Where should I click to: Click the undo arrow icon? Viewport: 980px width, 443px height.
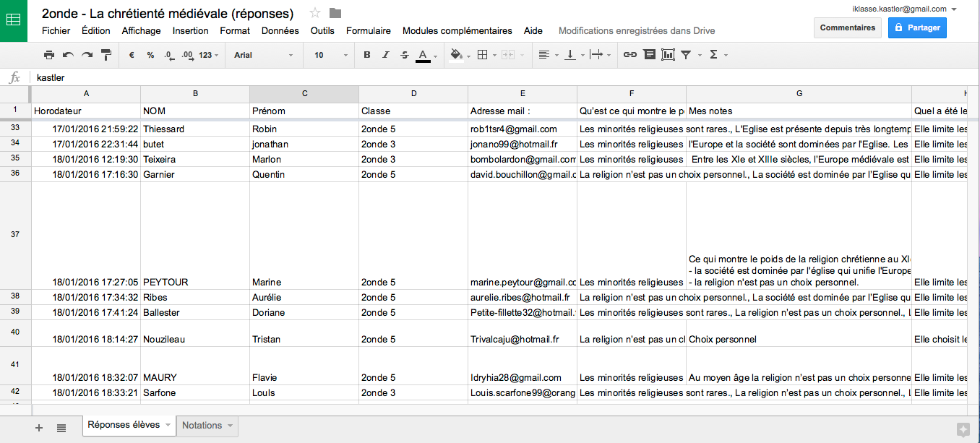coord(68,55)
